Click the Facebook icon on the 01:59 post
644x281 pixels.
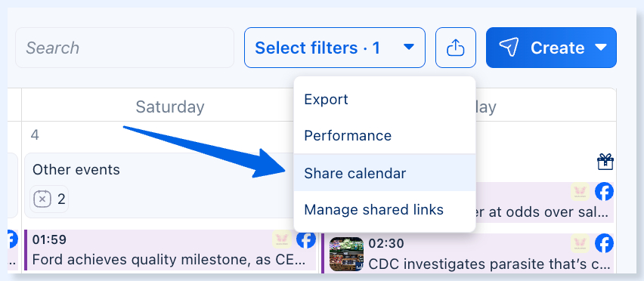(306, 239)
